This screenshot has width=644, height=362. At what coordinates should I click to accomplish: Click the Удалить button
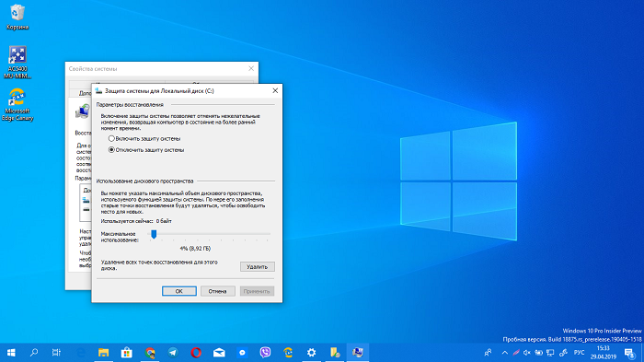[x=257, y=266]
